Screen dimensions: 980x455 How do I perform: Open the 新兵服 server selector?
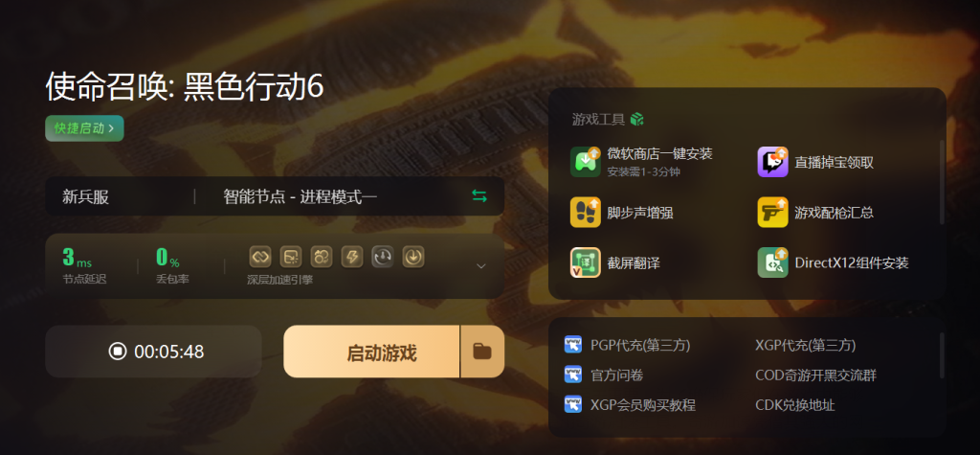coord(85,196)
